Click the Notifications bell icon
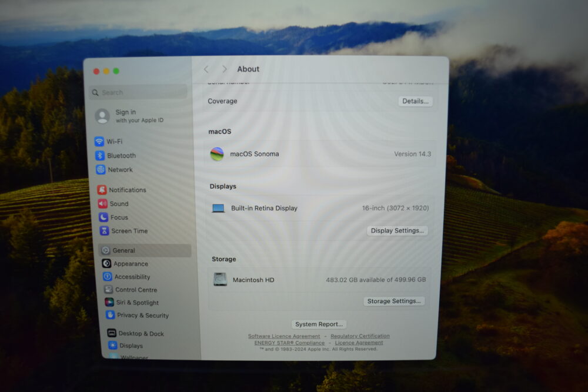The image size is (588, 392). tap(102, 190)
